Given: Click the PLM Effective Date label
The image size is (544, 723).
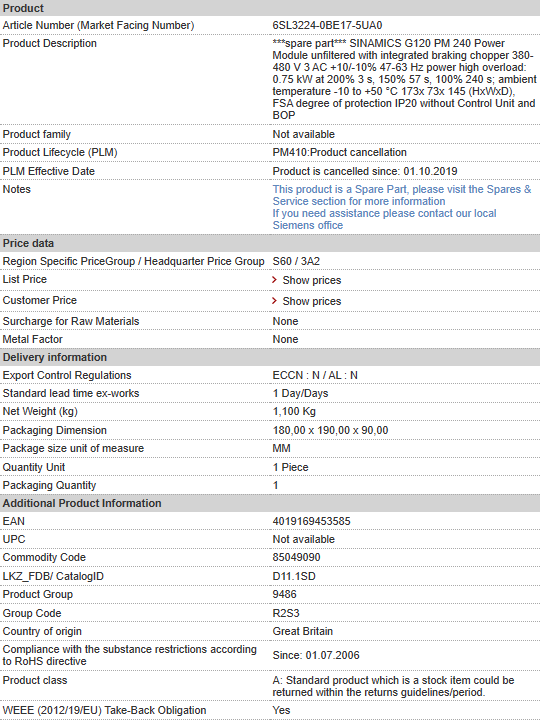Looking at the screenshot, I should tap(48, 172).
